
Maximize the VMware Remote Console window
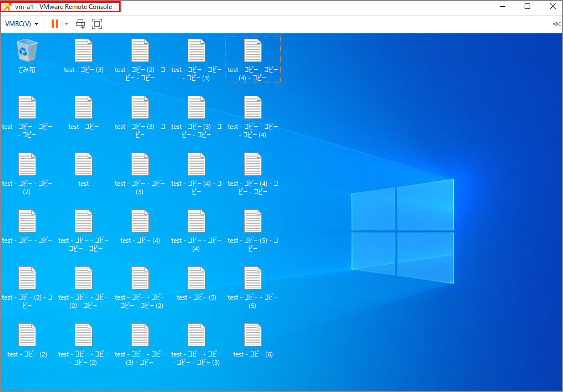(527, 7)
